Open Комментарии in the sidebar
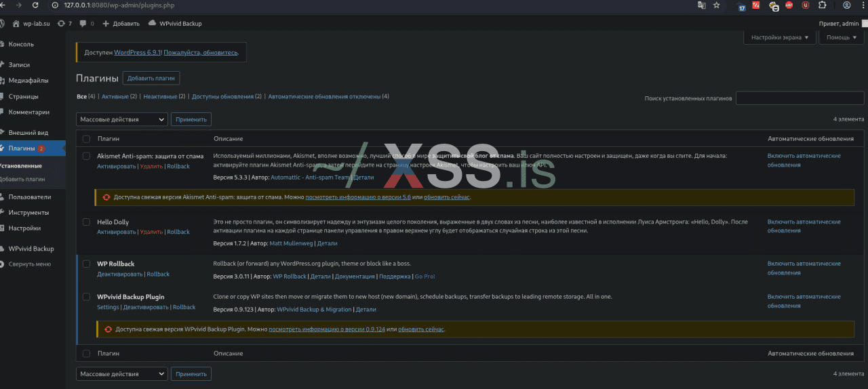Screen dimensions: 868x389 (x=28, y=112)
